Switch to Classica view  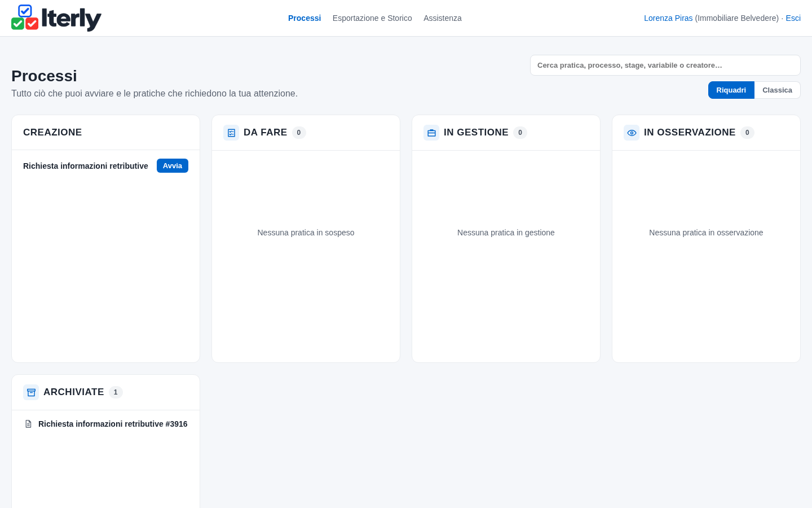pos(777,90)
